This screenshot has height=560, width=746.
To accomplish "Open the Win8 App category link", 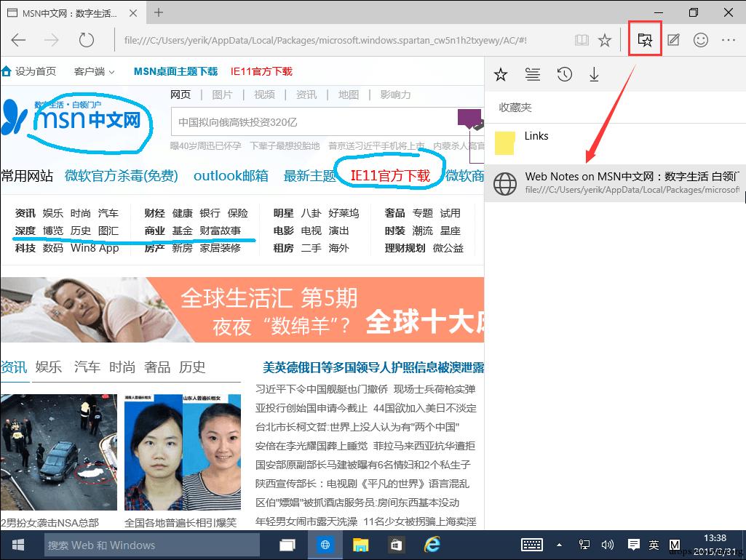I will [x=95, y=248].
